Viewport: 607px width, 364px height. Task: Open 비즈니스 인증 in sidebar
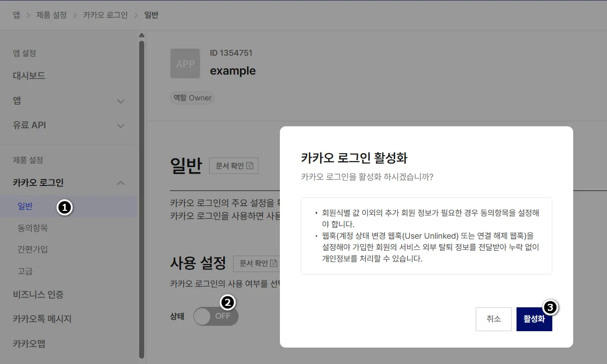coord(38,294)
